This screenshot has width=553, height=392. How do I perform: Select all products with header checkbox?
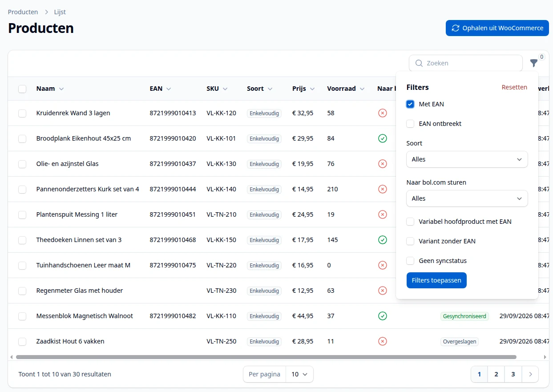point(22,89)
